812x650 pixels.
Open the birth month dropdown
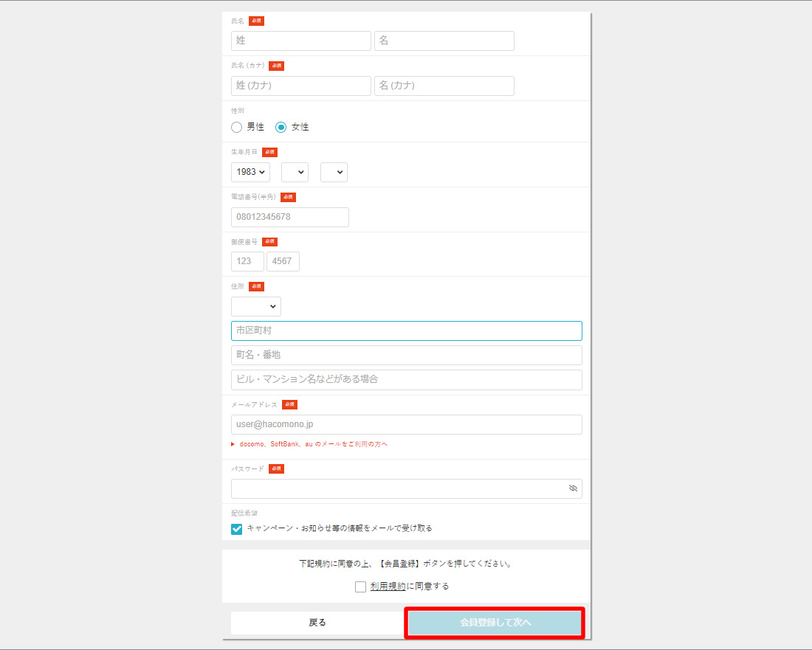tap(295, 172)
